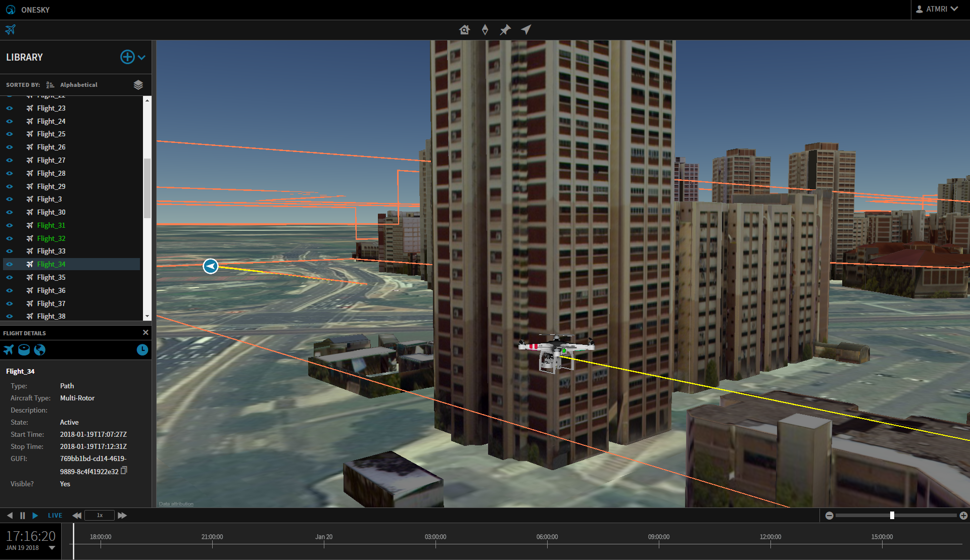Click the 1x playback speed field
Viewport: 970px width, 560px height.
100,516
